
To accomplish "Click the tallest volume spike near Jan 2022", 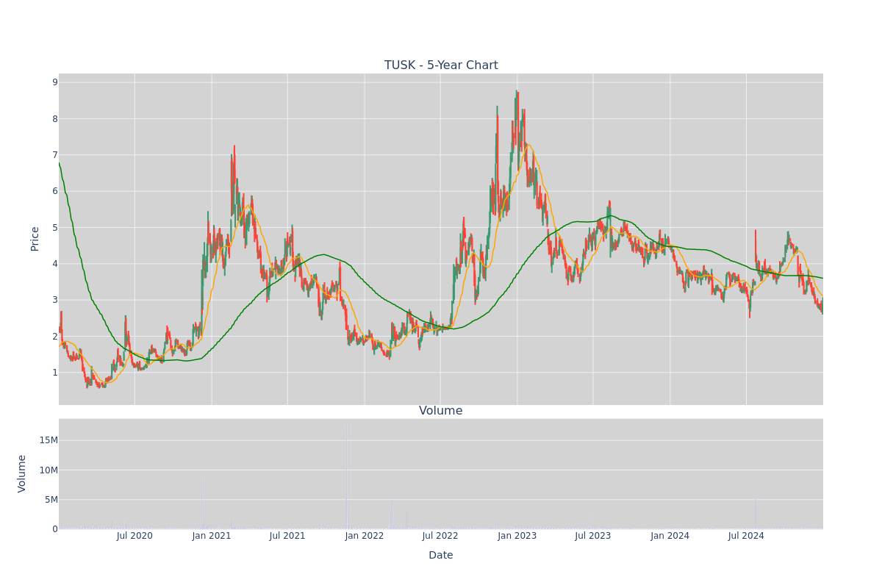I will coord(346,478).
